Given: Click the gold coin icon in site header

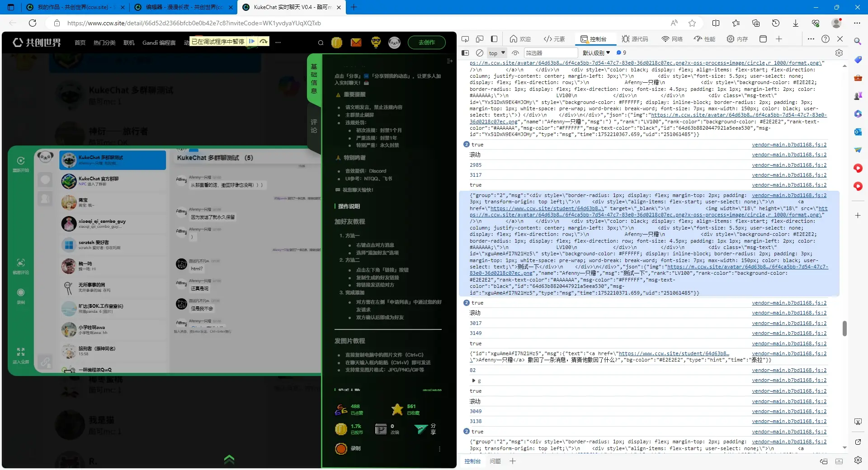Looking at the screenshot, I should click(337, 42).
